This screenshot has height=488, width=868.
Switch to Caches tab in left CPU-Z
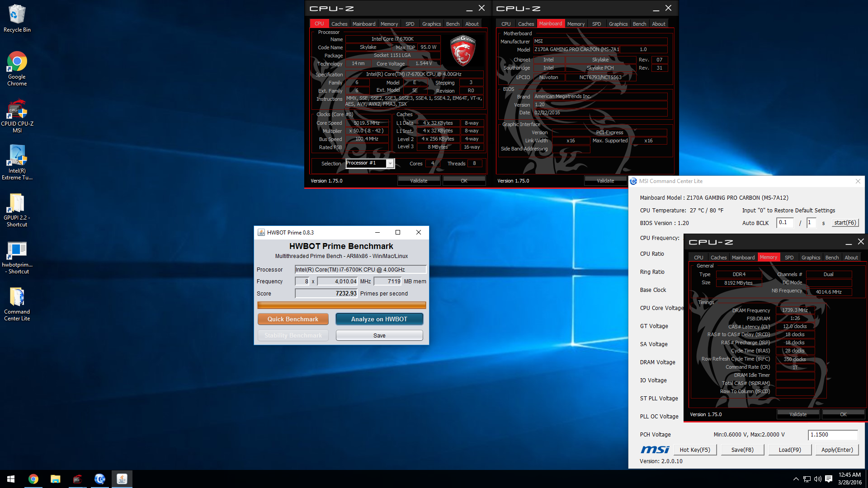pyautogui.click(x=339, y=24)
